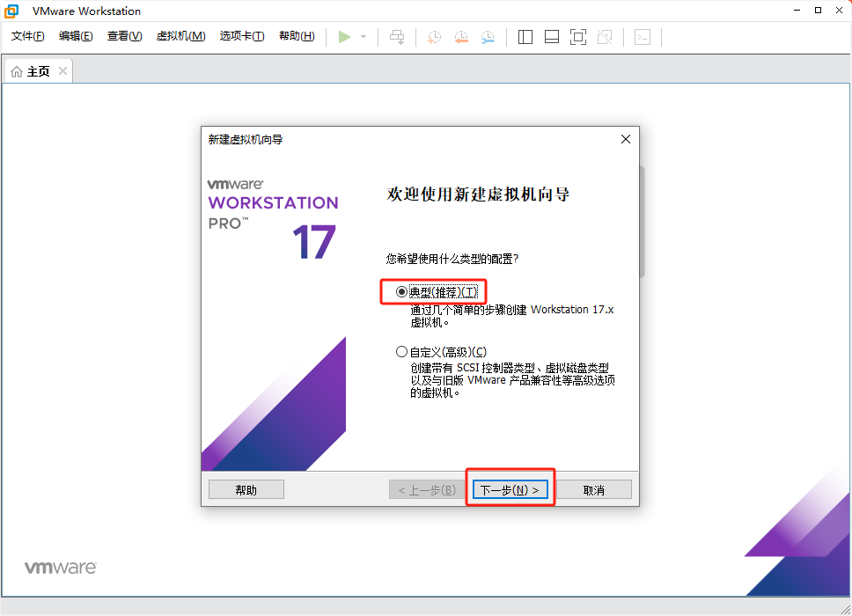Click the 取消 button in wizard
852x616 pixels.
594,490
